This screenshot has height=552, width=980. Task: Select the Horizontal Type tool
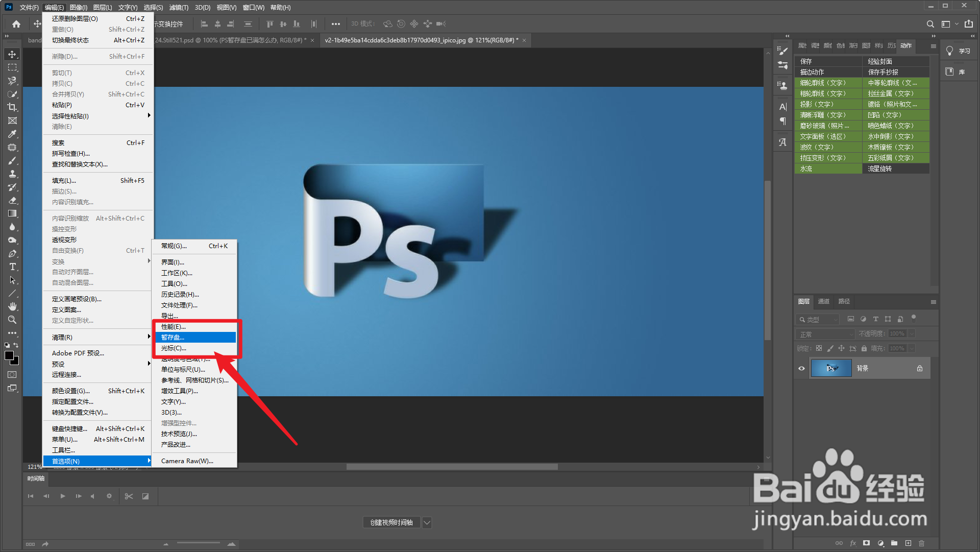[12, 267]
